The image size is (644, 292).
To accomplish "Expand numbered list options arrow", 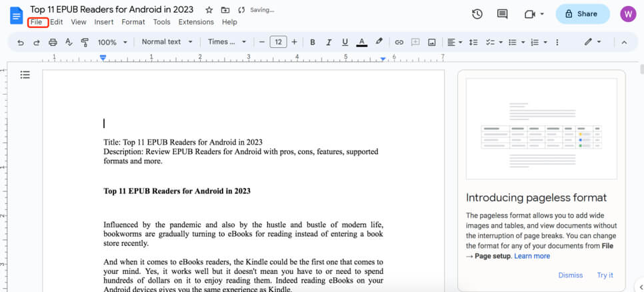I will 545,42.
